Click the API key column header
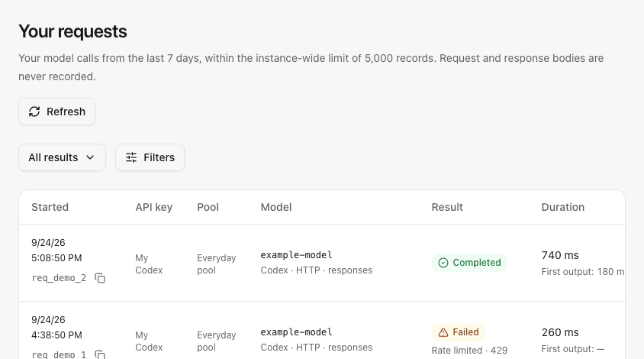 coord(154,207)
